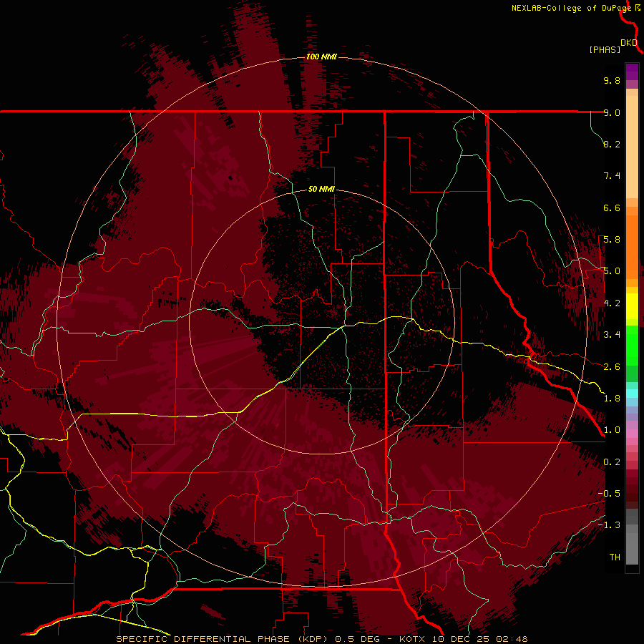Click the orange segment of color bar
This screenshot has width=644, height=644.
click(632, 247)
